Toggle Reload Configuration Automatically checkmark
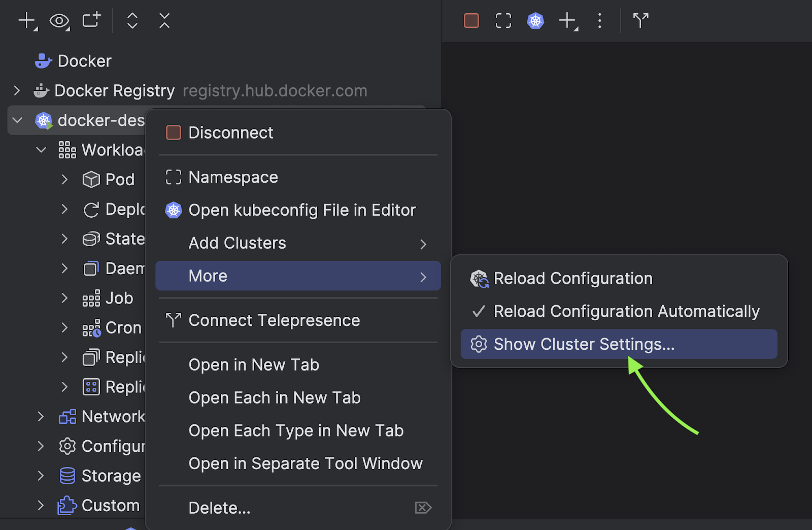 [x=479, y=311]
